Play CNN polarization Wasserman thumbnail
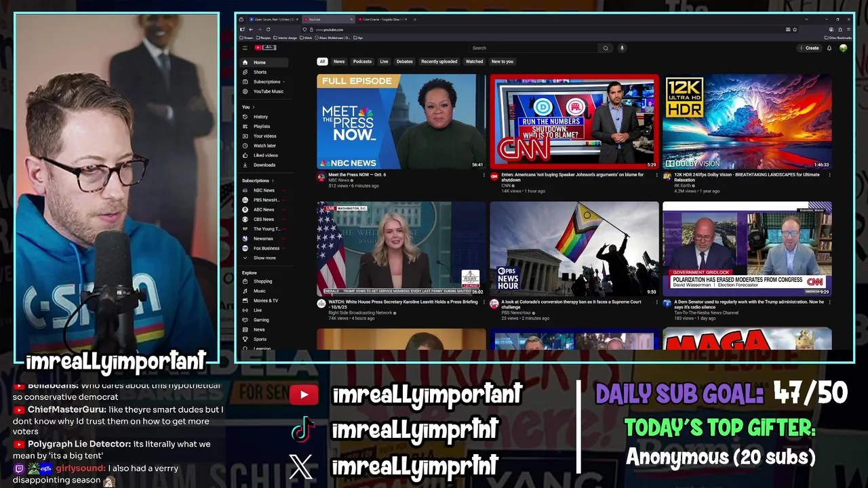868x488 pixels. click(x=747, y=249)
